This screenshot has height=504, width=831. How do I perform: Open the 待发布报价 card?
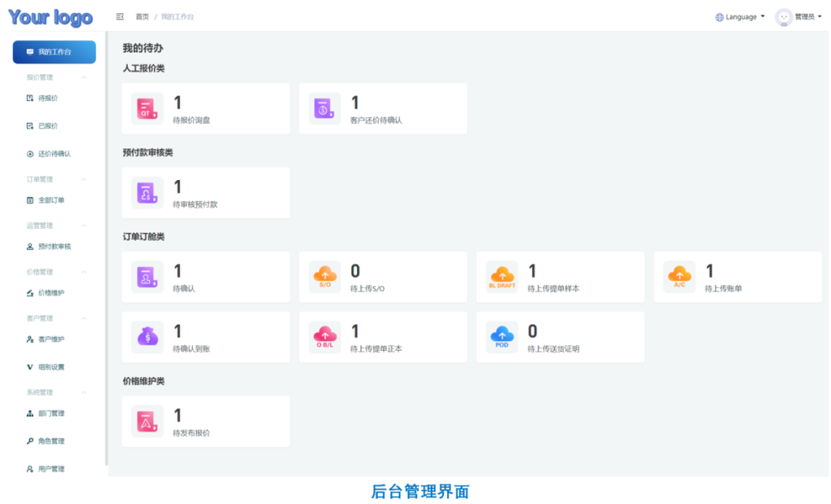click(205, 421)
